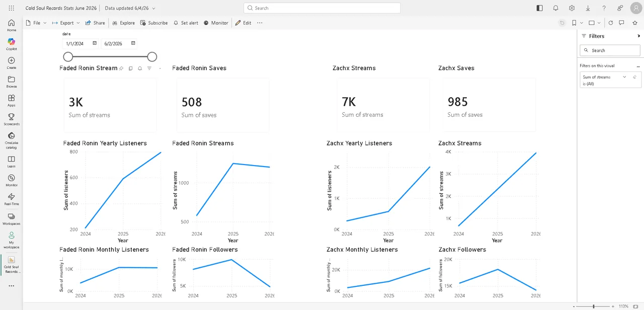Screen dimensions: 644x310
Task: Select the Zachx Saves 985 card
Action: coord(489,105)
